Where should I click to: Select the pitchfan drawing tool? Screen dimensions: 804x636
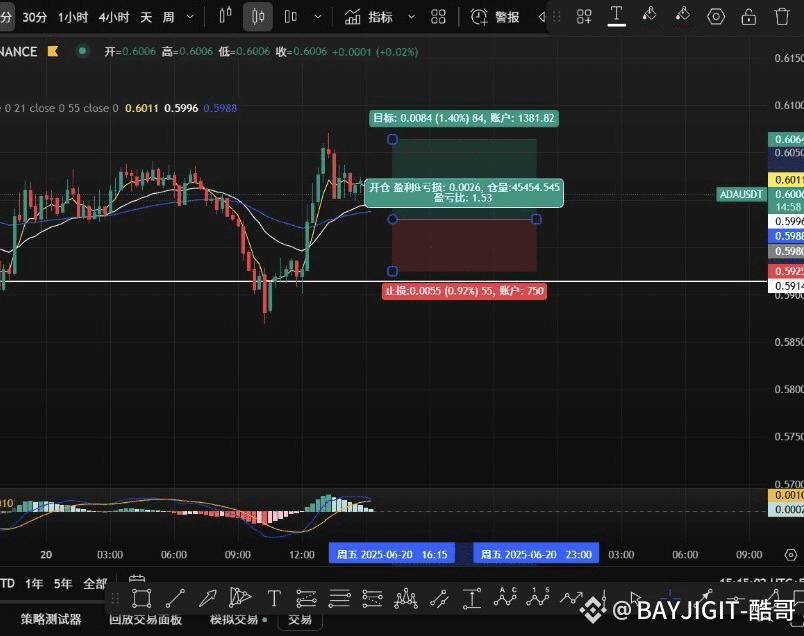pyautogui.click(x=240, y=598)
